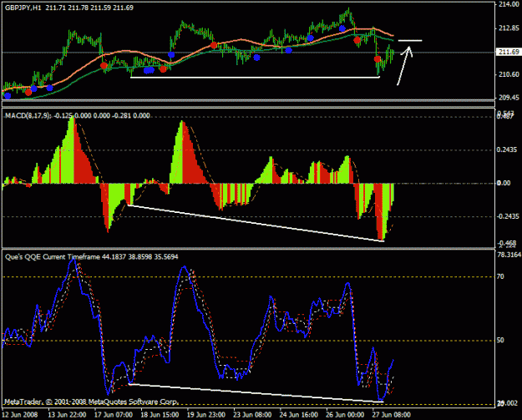Click the 12 Jun 2008 time axis label
Screen dimensions: 522x420
(x=20, y=415)
